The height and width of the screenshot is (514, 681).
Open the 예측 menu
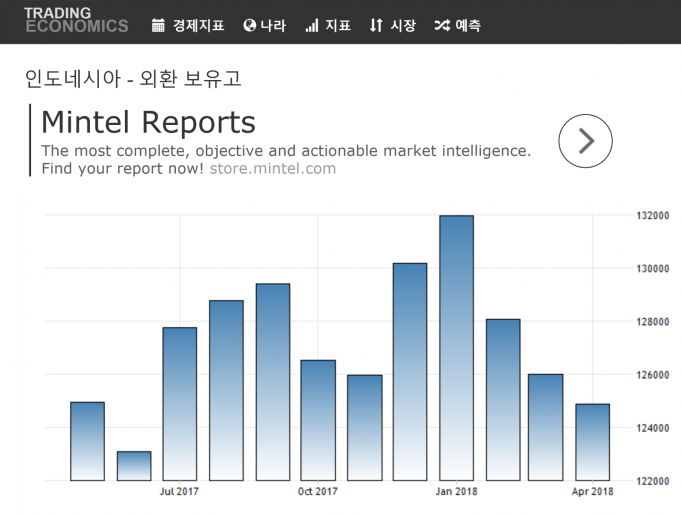point(468,25)
